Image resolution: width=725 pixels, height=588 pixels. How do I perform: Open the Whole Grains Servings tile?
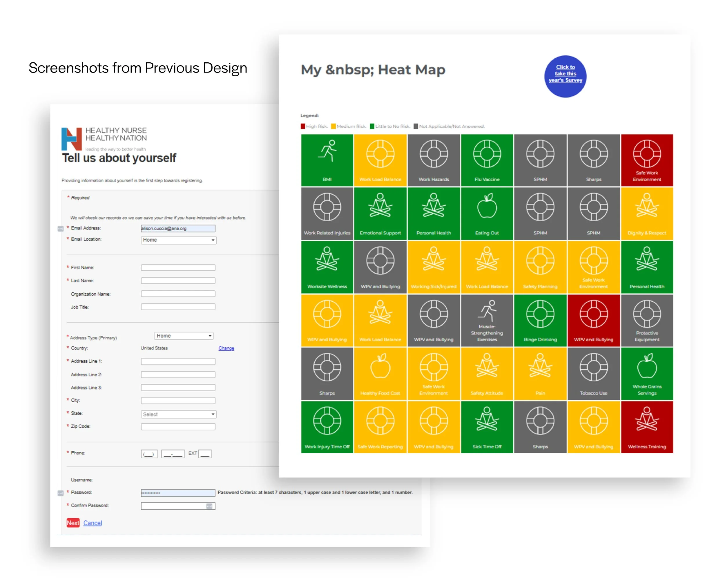click(646, 374)
